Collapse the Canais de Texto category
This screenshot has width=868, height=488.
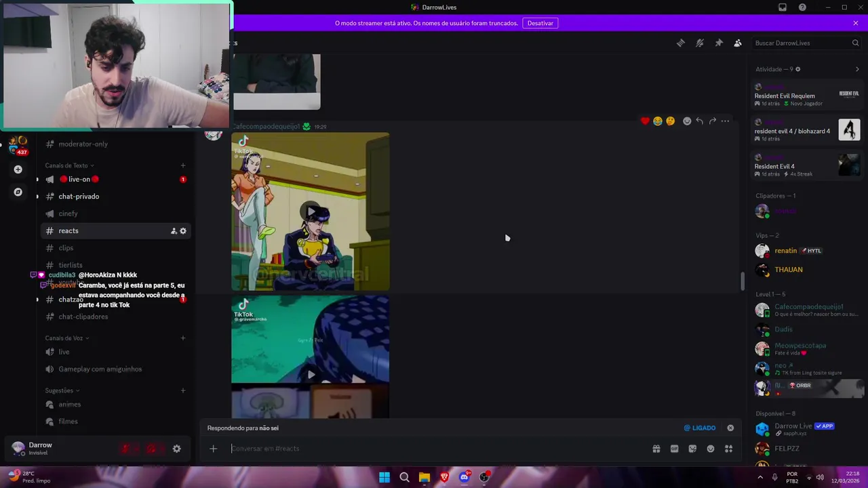(69, 165)
